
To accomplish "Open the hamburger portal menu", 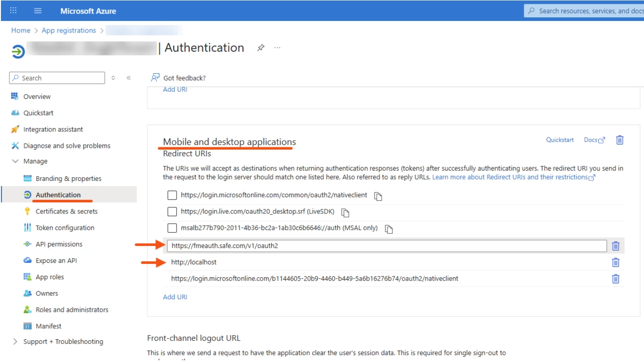I will 38,11.
